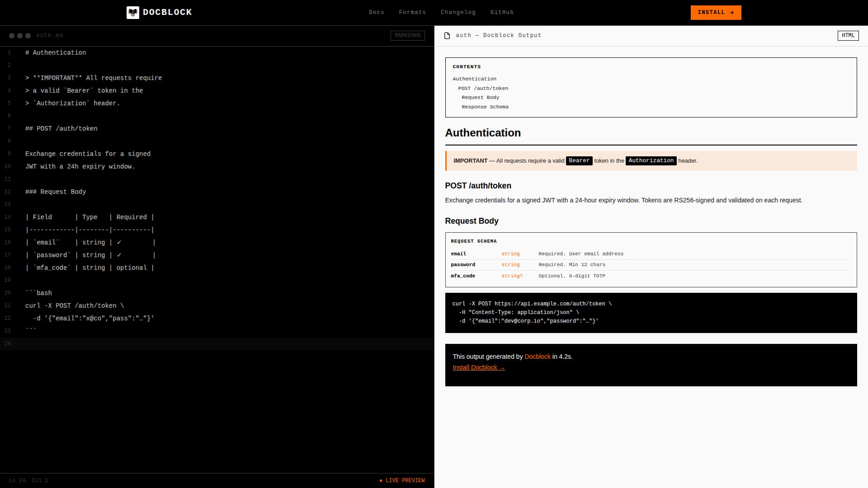Open the GitHub nav link
Image resolution: width=868 pixels, height=488 pixels.
click(502, 12)
